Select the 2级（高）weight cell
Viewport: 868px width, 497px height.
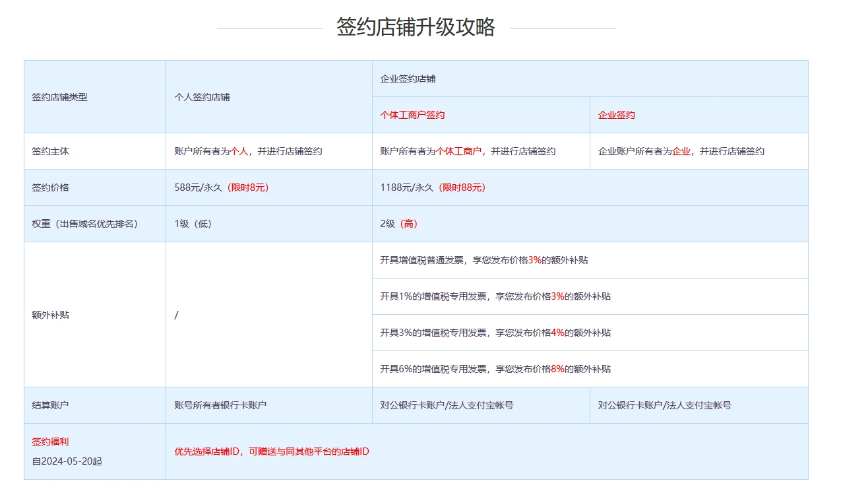coord(398,224)
